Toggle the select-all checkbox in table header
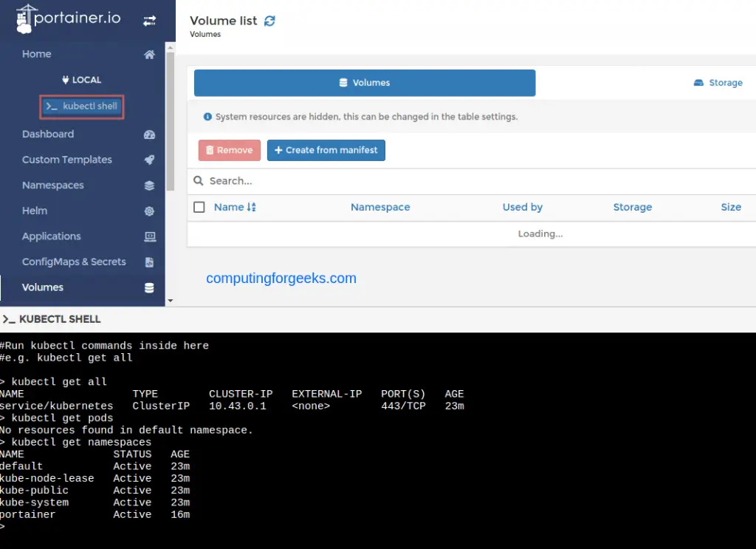 (199, 207)
